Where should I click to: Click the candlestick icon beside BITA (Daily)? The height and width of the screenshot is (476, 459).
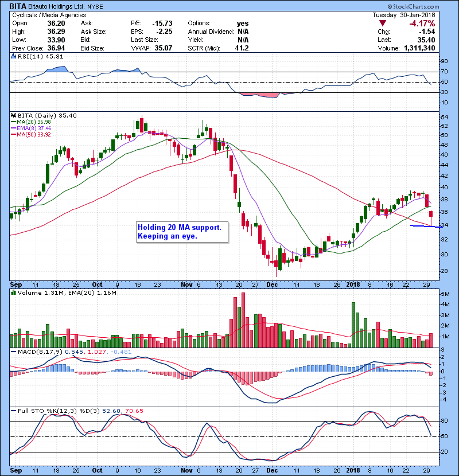click(x=13, y=115)
